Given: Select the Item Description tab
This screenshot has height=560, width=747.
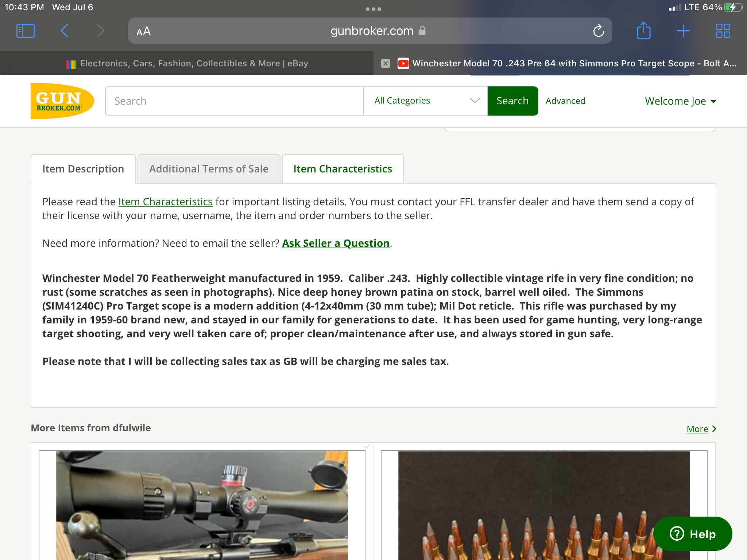Looking at the screenshot, I should pyautogui.click(x=83, y=169).
